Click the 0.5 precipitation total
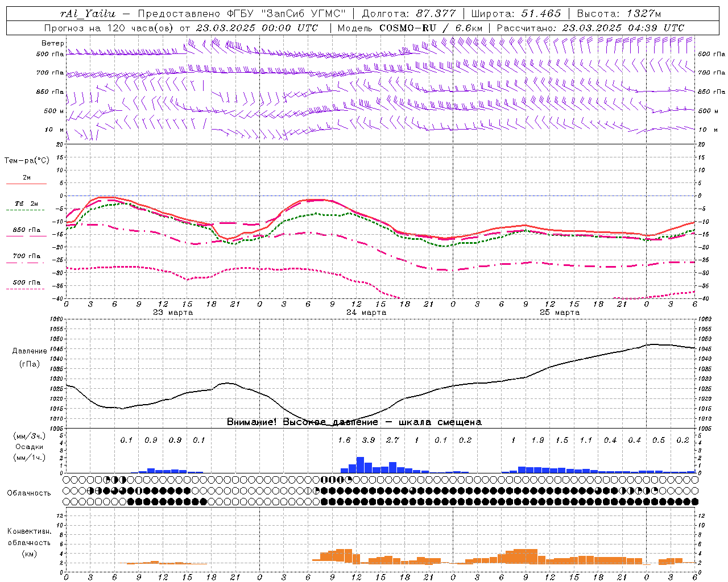728x582 pixels. pyautogui.click(x=659, y=440)
